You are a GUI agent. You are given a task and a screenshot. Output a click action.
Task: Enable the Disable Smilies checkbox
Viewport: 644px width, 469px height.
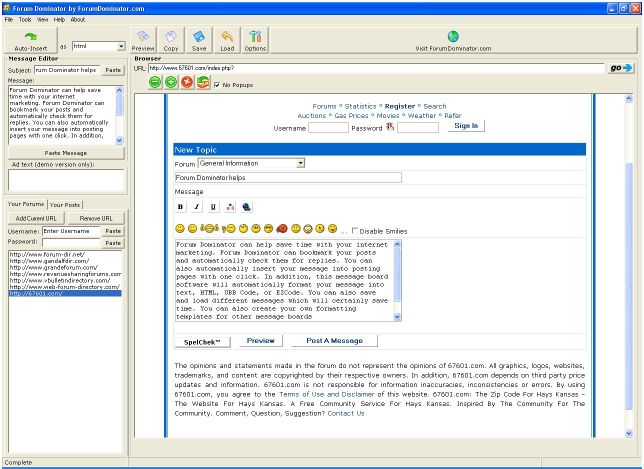coord(355,231)
